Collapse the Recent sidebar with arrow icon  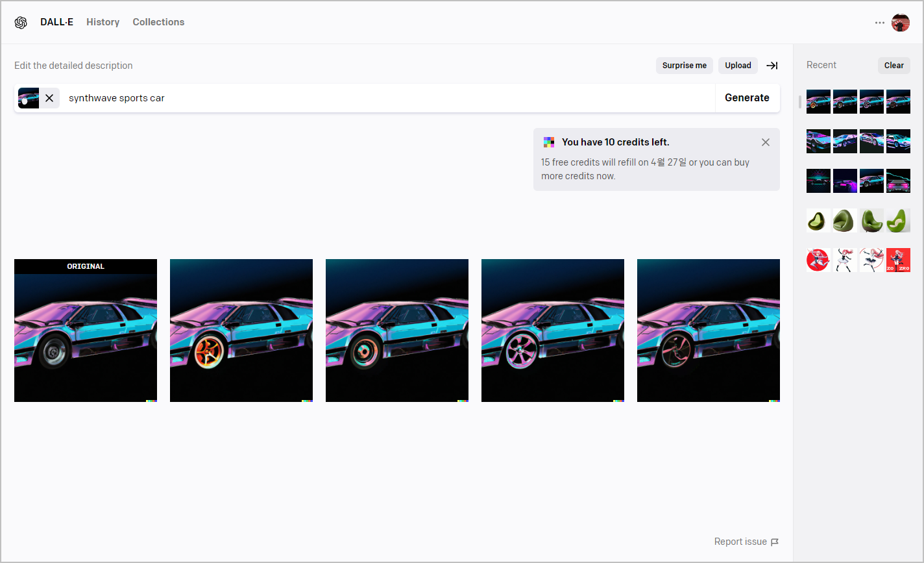pyautogui.click(x=772, y=66)
